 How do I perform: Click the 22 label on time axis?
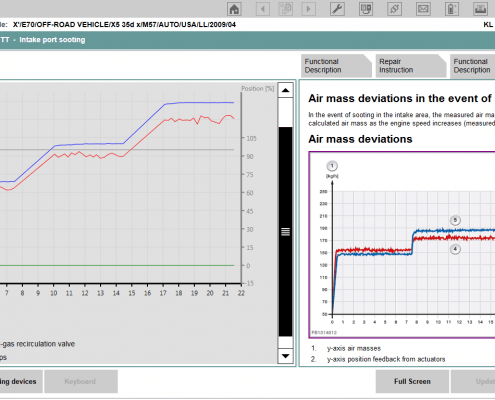pyautogui.click(x=241, y=293)
